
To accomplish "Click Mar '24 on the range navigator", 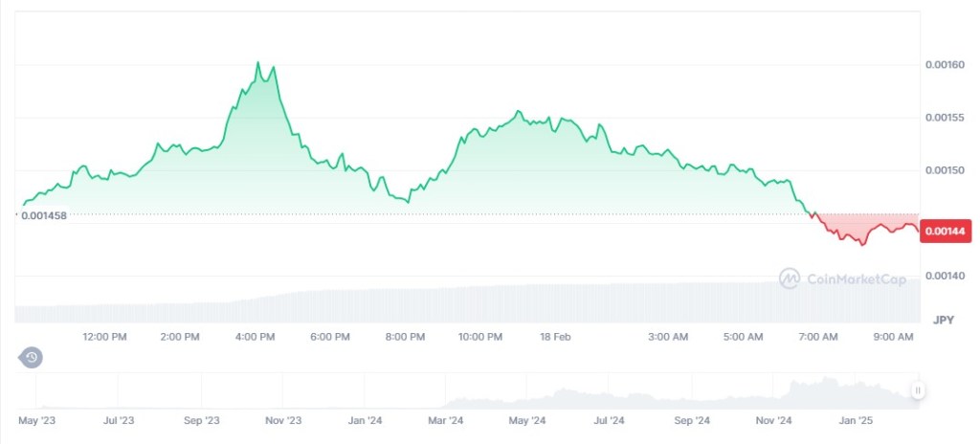I will tap(445, 420).
